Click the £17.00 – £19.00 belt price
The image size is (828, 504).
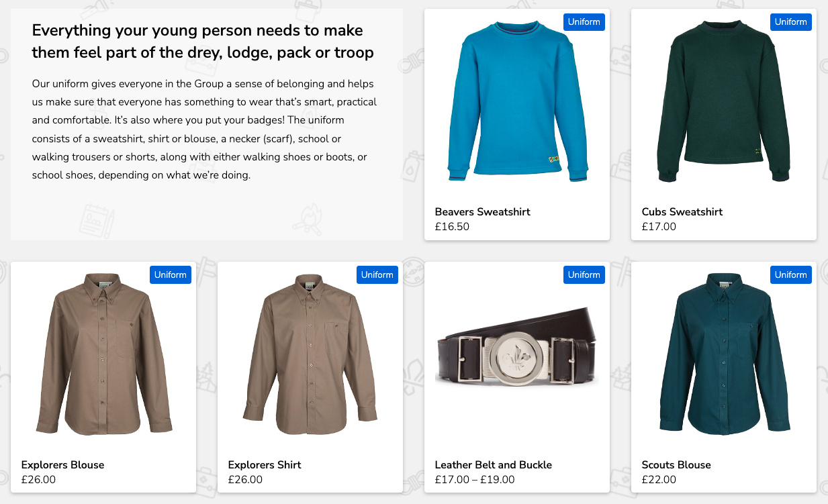474,480
